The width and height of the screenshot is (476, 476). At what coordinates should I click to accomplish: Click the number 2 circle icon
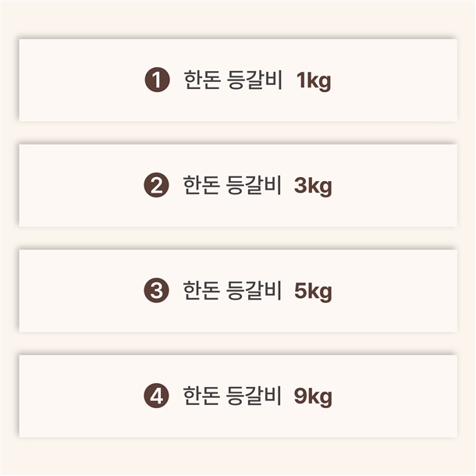(157, 186)
